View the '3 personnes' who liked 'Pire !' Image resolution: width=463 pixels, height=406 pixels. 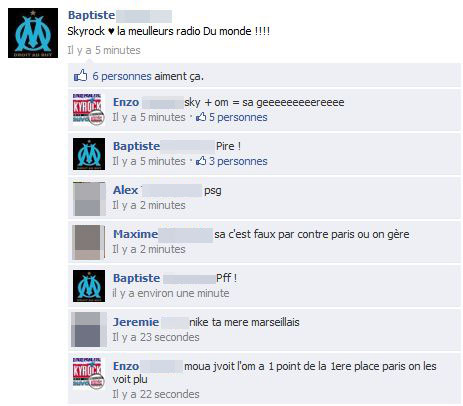(x=238, y=161)
